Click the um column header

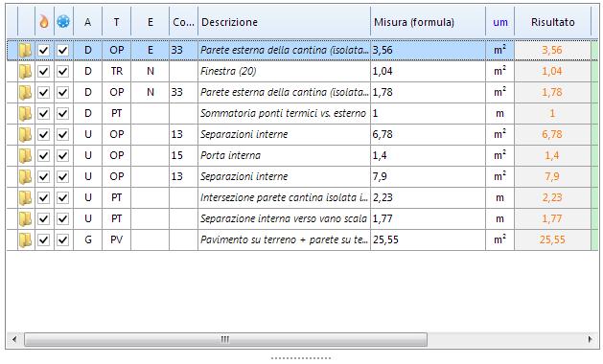(499, 22)
